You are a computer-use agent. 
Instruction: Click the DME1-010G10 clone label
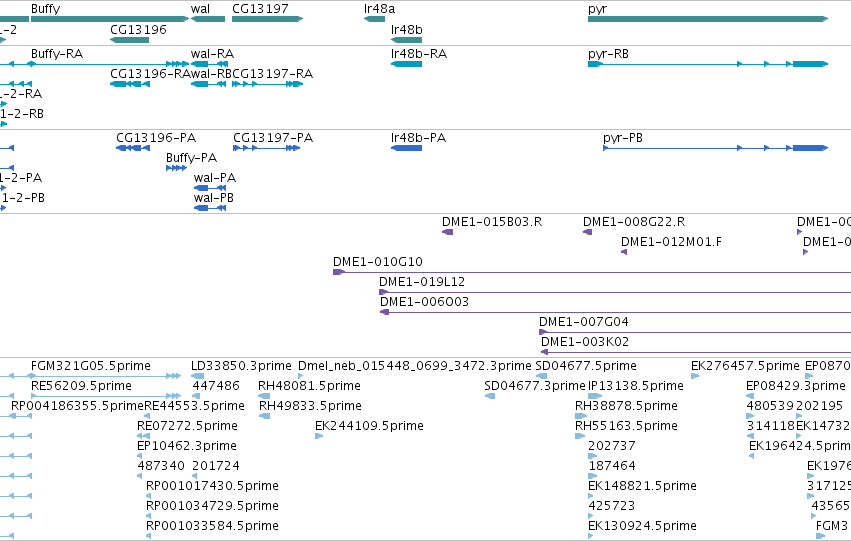point(378,262)
